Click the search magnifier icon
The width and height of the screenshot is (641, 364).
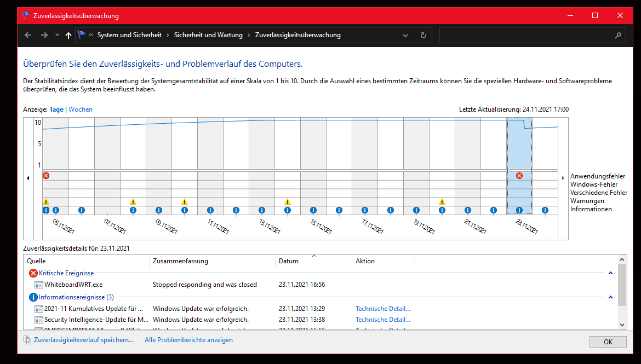pyautogui.click(x=618, y=35)
